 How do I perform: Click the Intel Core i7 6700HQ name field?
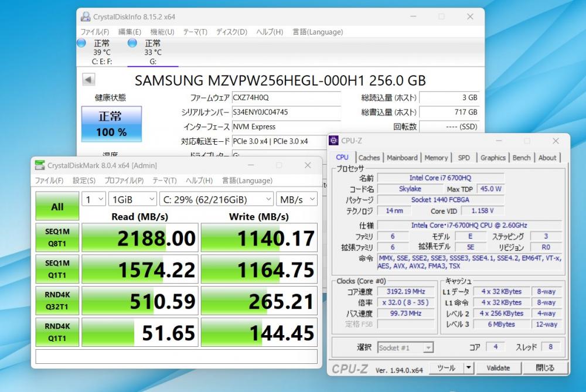pos(440,178)
